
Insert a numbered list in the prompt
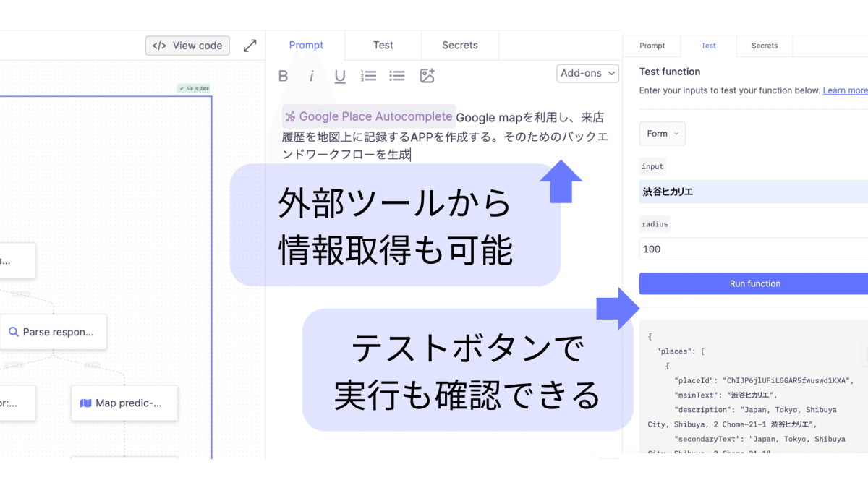(x=369, y=76)
